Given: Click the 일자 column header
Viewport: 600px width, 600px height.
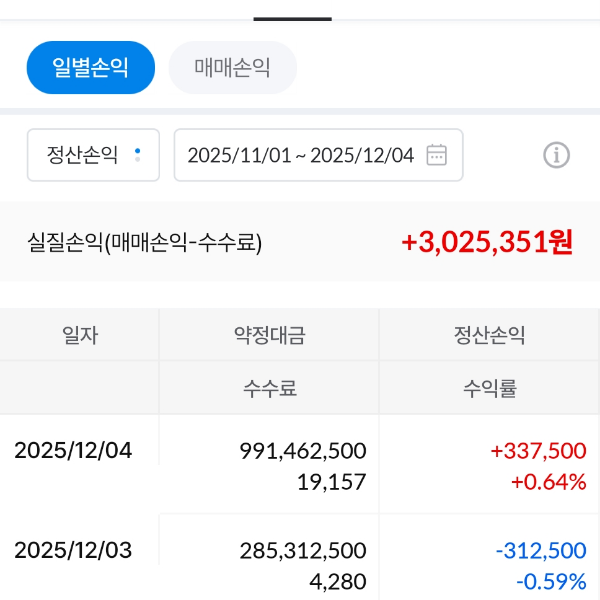Looking at the screenshot, I should 80,336.
